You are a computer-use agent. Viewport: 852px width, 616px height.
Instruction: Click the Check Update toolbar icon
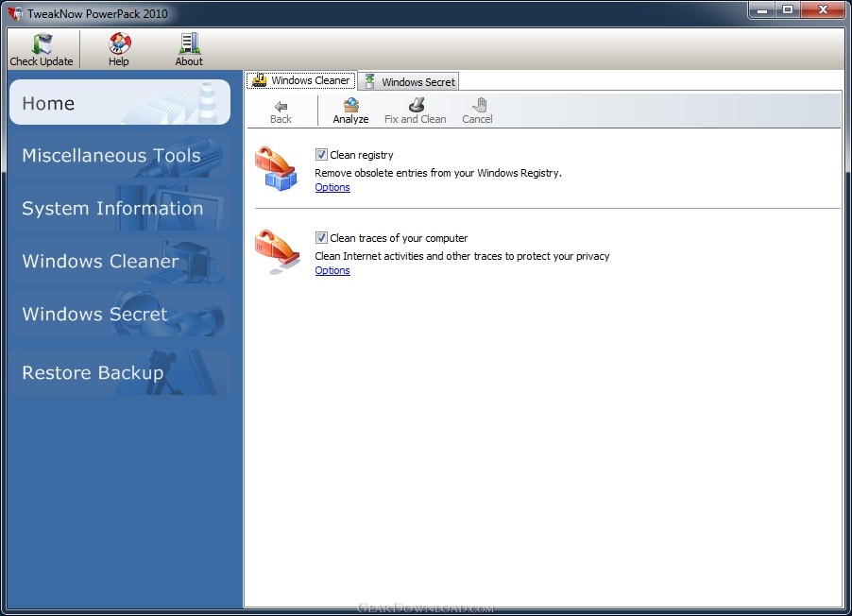click(x=42, y=44)
